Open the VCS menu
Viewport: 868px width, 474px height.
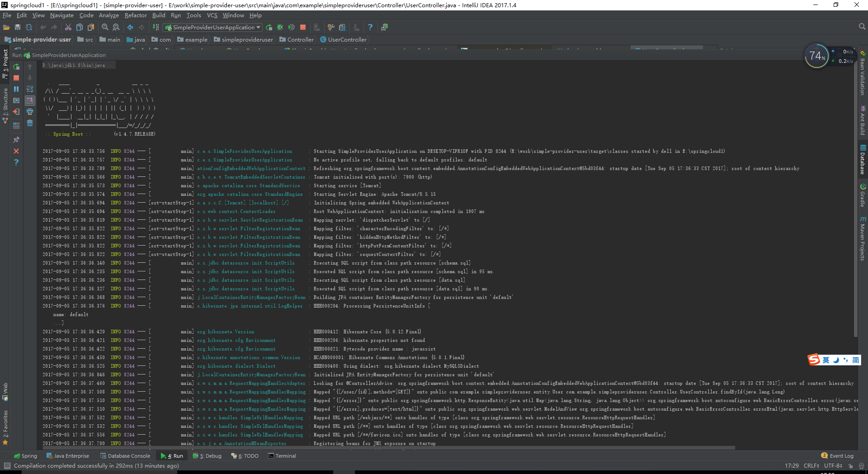(x=212, y=15)
